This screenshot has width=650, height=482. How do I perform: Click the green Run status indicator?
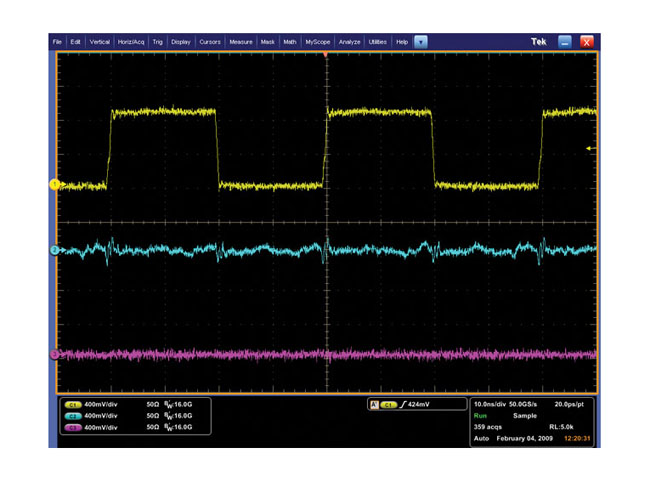point(480,416)
